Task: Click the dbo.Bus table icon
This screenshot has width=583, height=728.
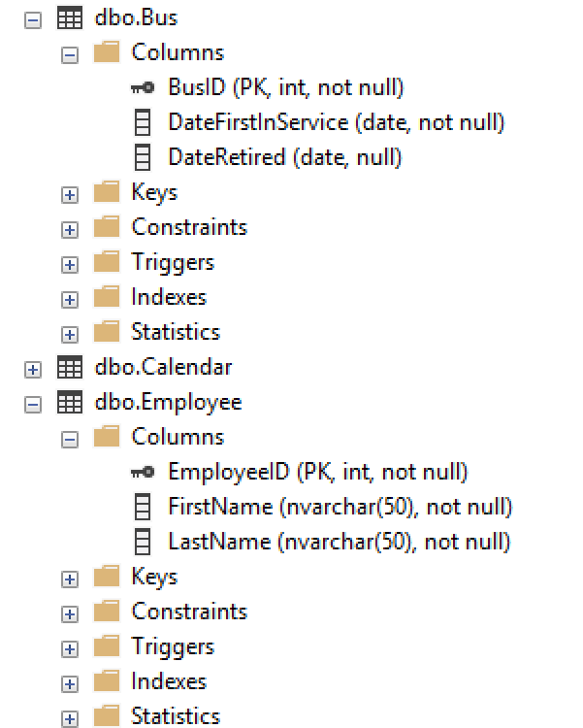Action: coord(69,17)
